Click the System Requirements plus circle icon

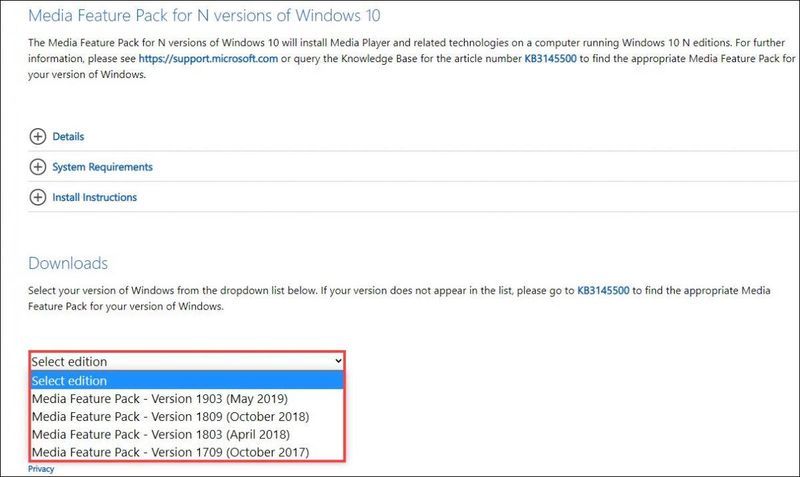click(38, 167)
